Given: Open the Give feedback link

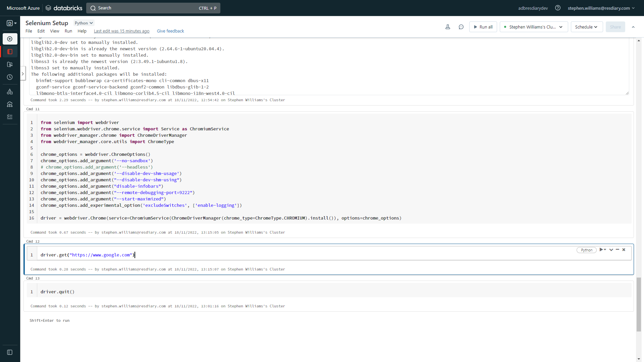Looking at the screenshot, I should pyautogui.click(x=170, y=31).
